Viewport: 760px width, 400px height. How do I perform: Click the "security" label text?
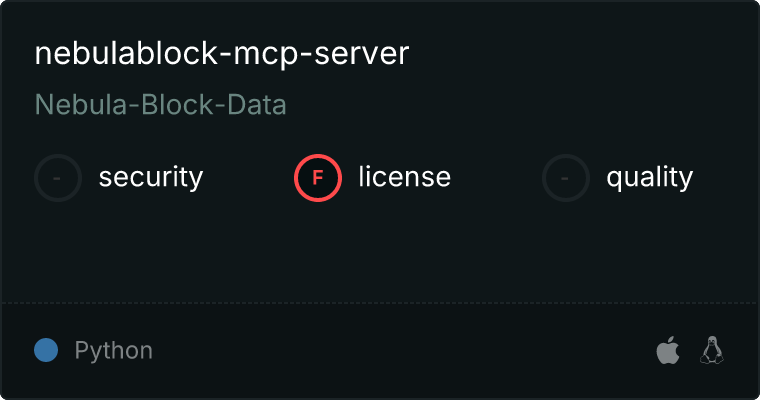pyautogui.click(x=151, y=178)
